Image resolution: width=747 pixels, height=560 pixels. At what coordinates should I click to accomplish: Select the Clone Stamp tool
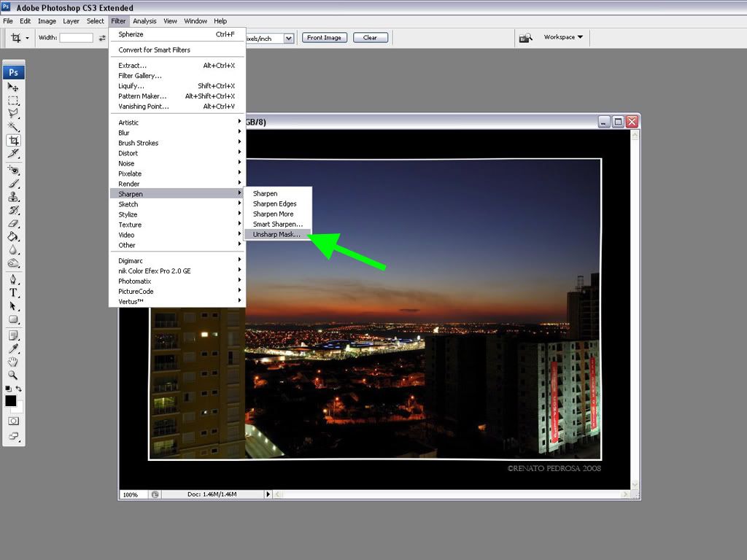coord(13,197)
